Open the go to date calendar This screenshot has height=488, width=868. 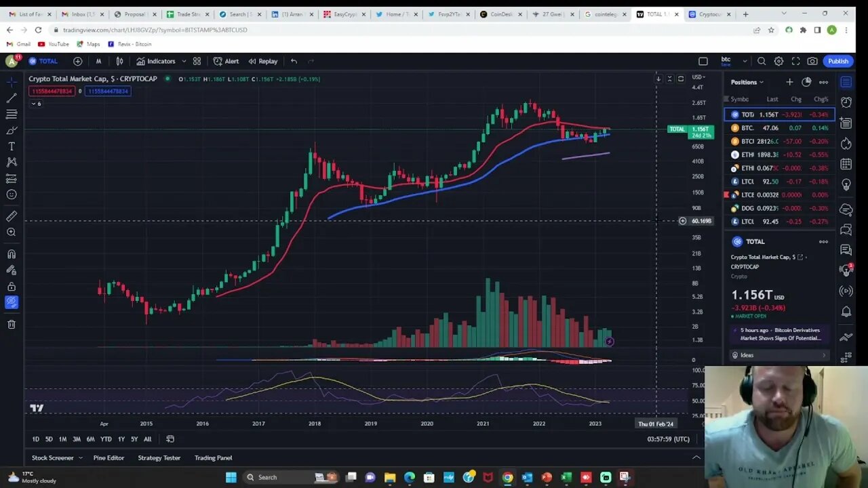click(170, 439)
